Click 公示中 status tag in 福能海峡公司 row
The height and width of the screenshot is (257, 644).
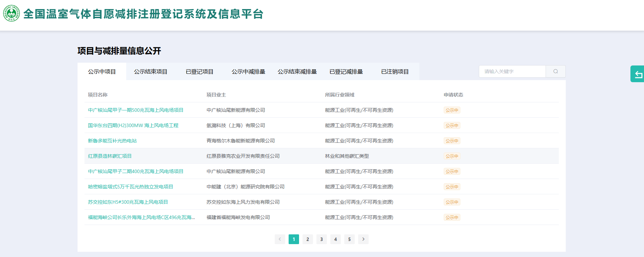click(452, 217)
